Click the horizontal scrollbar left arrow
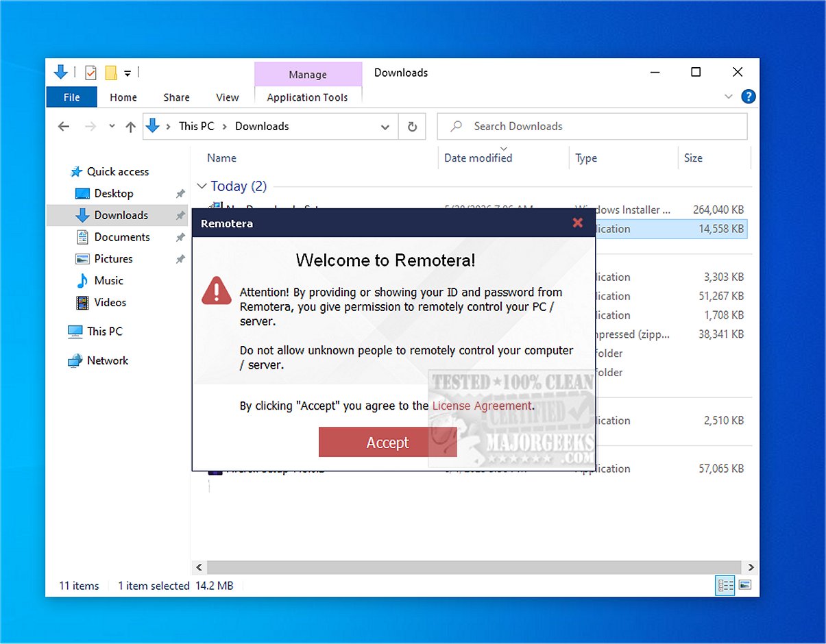Image resolution: width=826 pixels, height=644 pixels. (199, 567)
